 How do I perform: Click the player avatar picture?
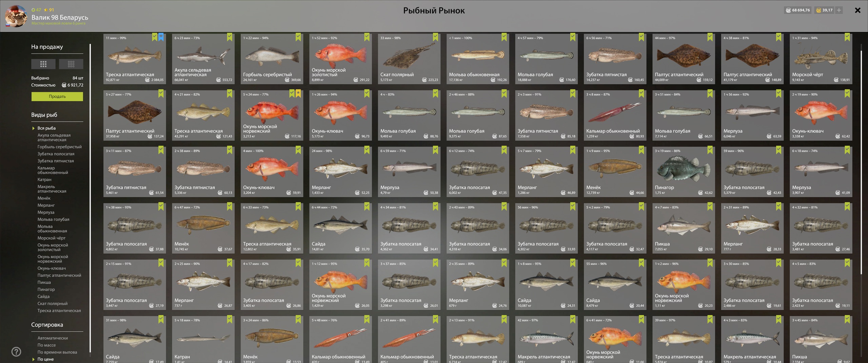pyautogui.click(x=16, y=16)
